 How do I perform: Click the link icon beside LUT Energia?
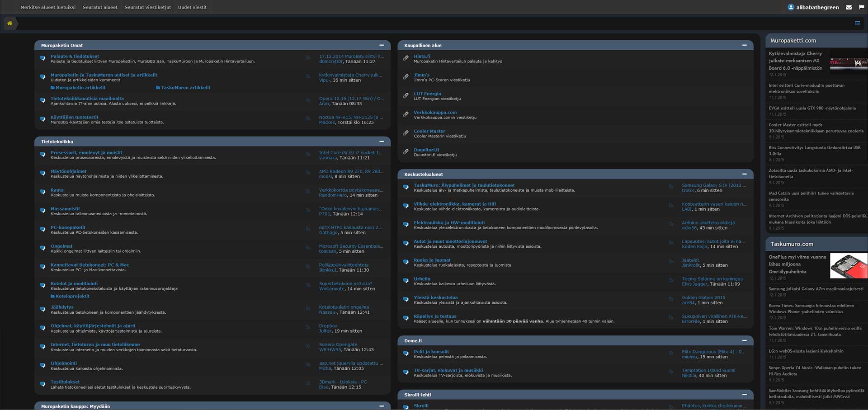point(406,95)
